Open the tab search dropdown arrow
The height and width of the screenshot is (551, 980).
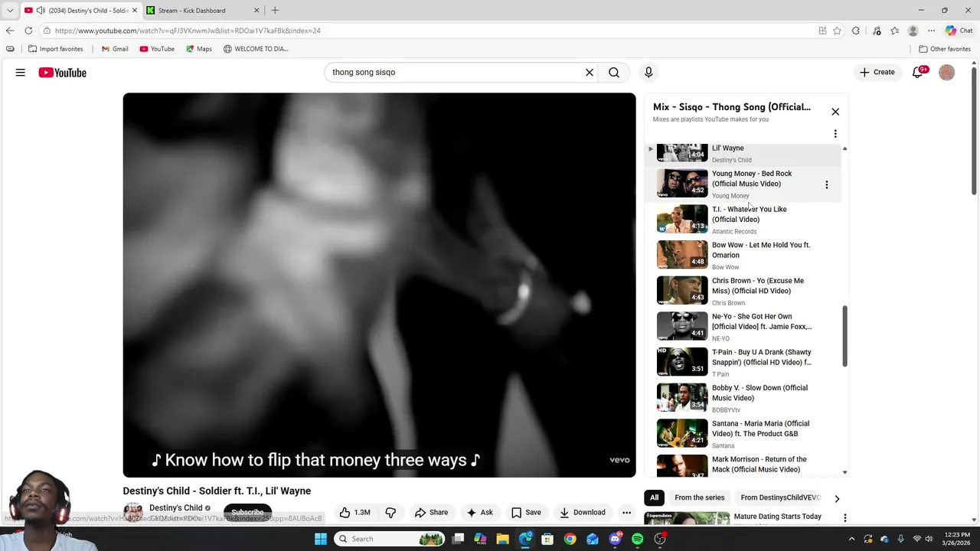pos(10,11)
